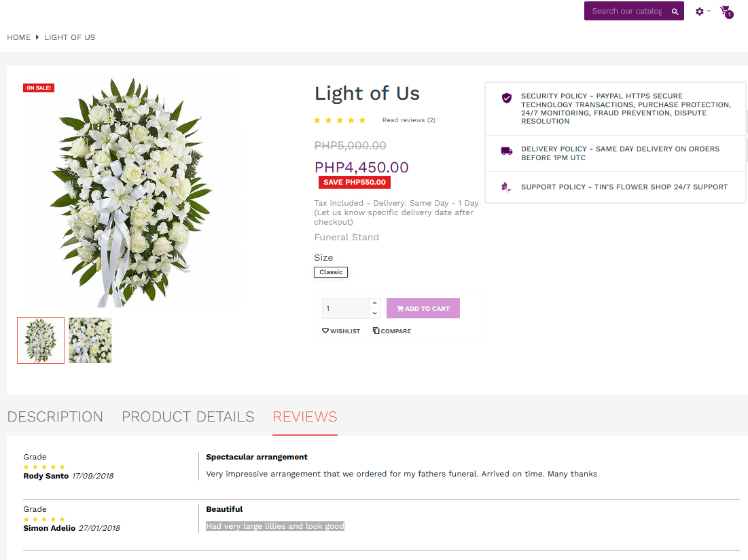Image resolution: width=748 pixels, height=560 pixels.
Task: Click the support policy flower icon
Action: coord(506,187)
